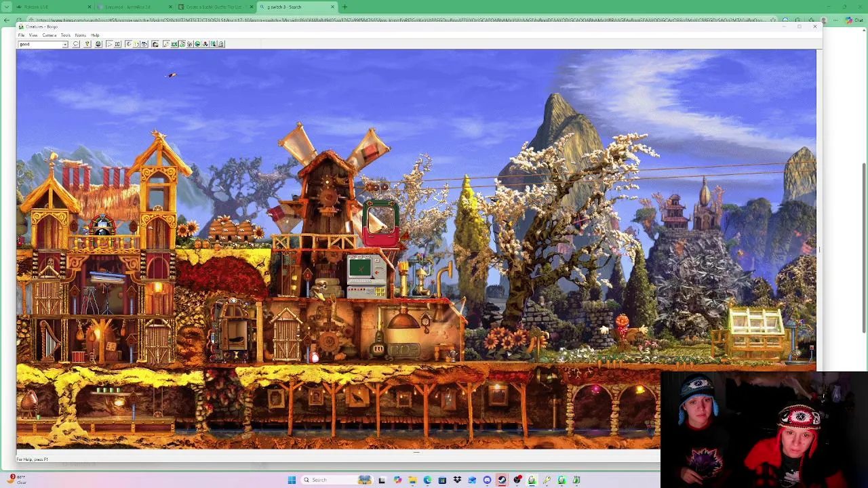
Task: Click the question mark toolbar icon
Action: point(136,44)
